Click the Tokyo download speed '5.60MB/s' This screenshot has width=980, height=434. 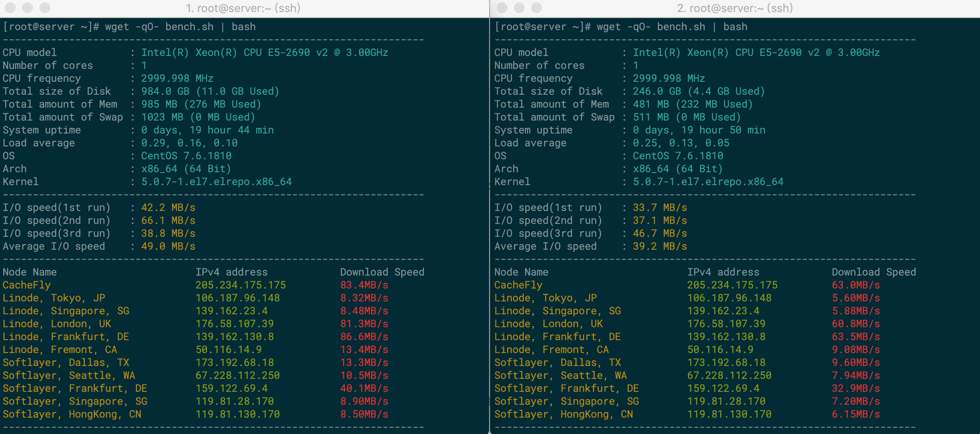click(x=856, y=298)
